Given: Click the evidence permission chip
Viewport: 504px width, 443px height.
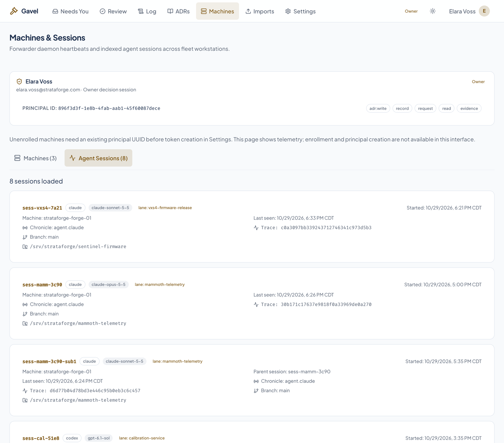Looking at the screenshot, I should coord(469,108).
